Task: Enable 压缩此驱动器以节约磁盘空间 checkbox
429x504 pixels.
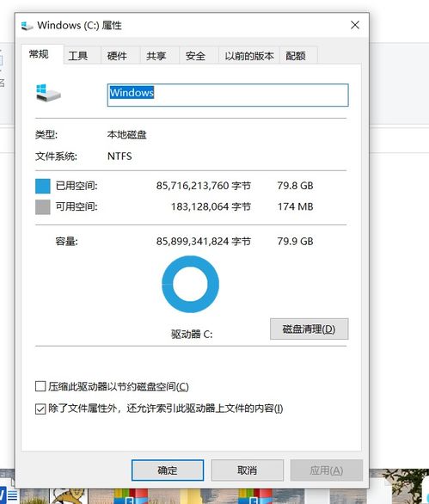Action: [40, 386]
